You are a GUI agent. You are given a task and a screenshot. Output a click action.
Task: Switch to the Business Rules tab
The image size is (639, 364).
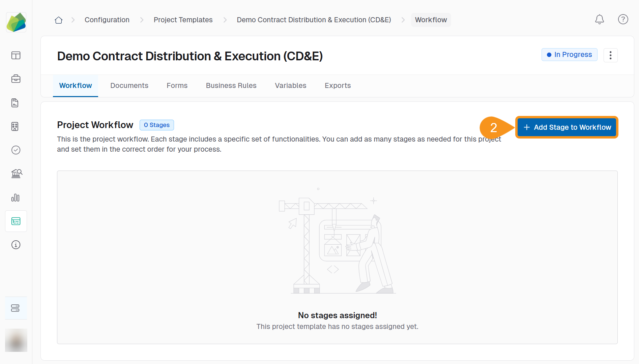pos(231,86)
